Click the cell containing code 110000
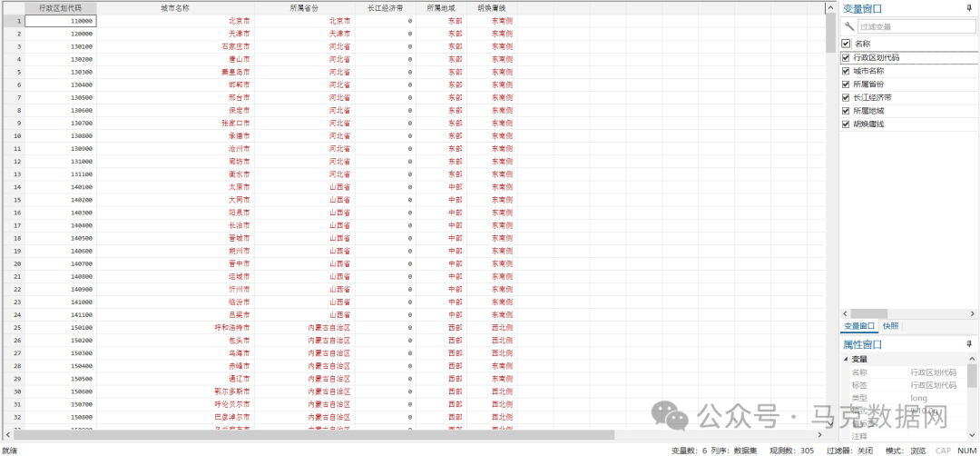This screenshot has height=456, width=980. (x=61, y=21)
